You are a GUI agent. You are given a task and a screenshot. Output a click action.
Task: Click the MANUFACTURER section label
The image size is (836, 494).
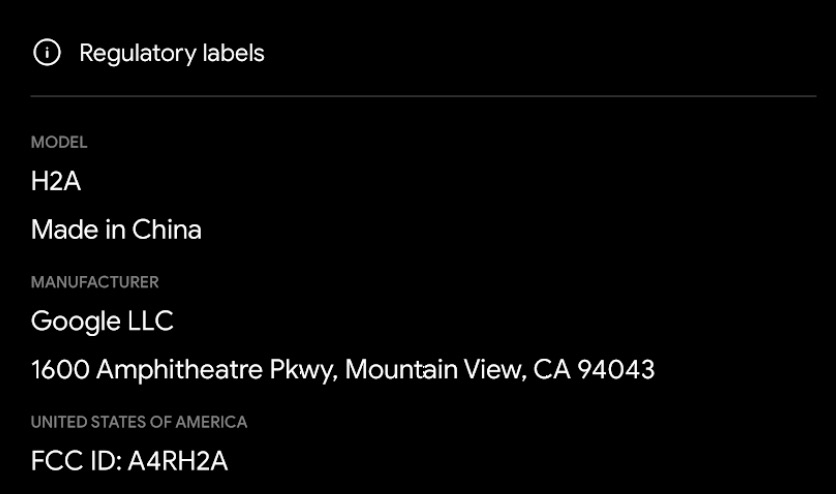[94, 282]
